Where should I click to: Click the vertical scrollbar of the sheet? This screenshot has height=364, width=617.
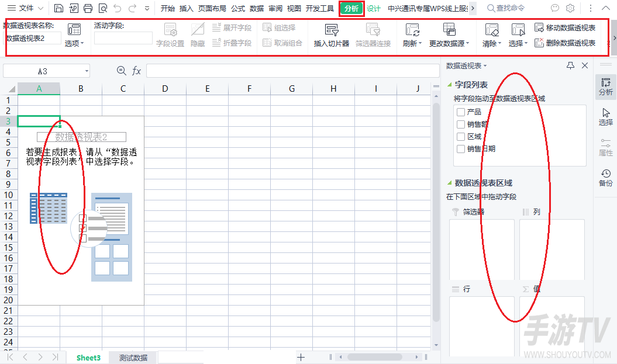click(x=436, y=212)
